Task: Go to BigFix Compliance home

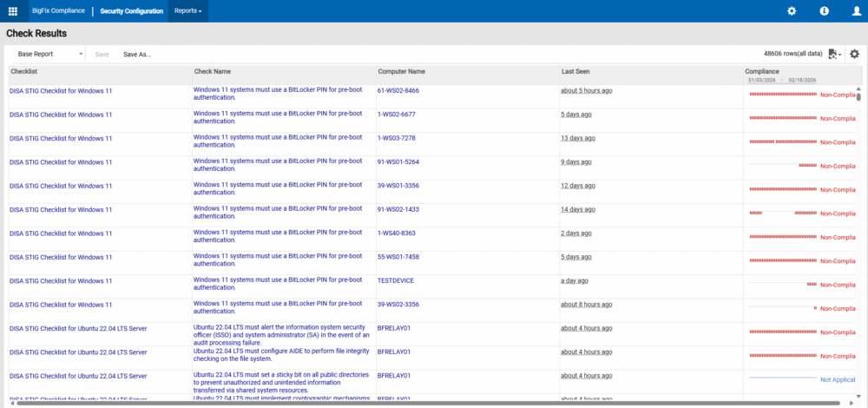Action: tap(58, 11)
